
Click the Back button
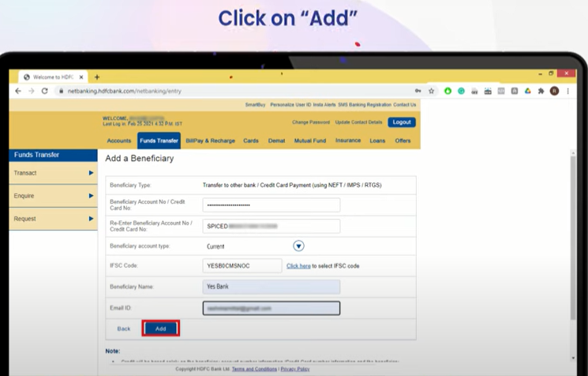(124, 329)
